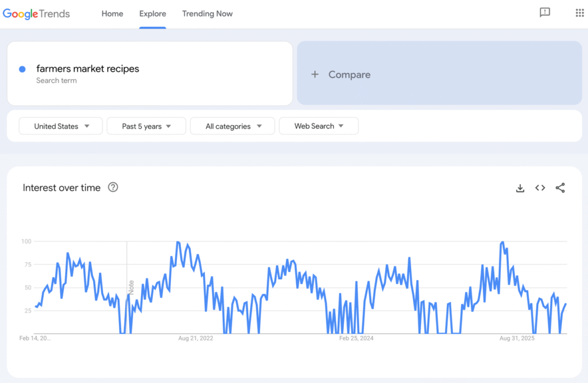Open the help tooltip next to Interest over time
The height and width of the screenshot is (383, 588).
click(113, 187)
